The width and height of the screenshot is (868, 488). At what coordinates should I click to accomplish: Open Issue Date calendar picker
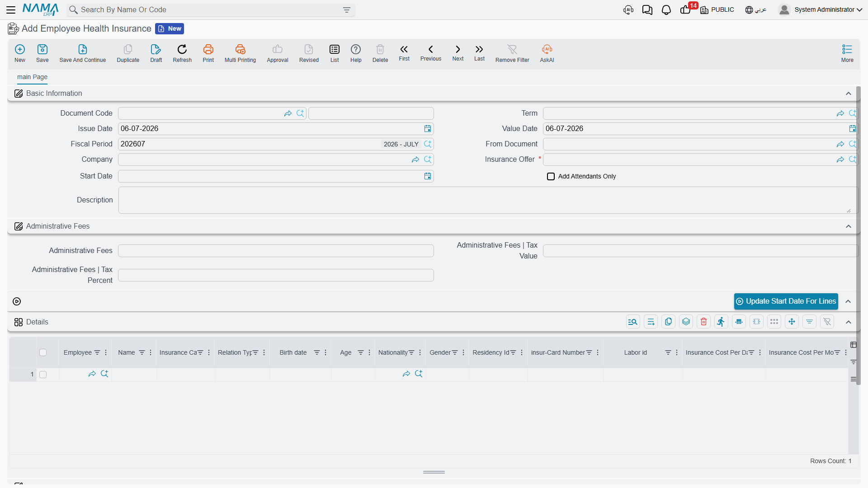coord(427,129)
